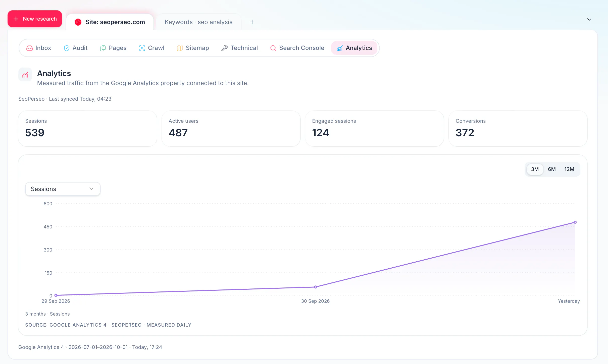Click the 29 Sep 2026 chart point
This screenshot has height=364, width=608.
click(56, 295)
